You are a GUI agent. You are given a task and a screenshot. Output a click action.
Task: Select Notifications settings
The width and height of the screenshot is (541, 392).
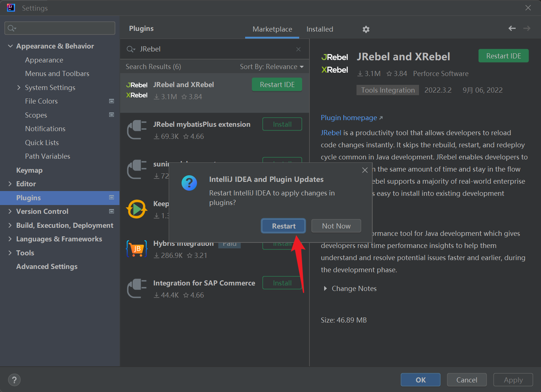click(45, 129)
